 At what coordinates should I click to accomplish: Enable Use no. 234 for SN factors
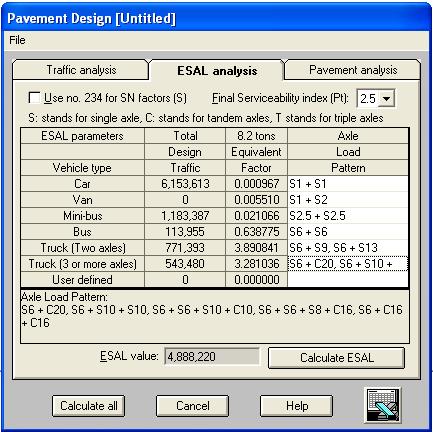pyautogui.click(x=34, y=98)
